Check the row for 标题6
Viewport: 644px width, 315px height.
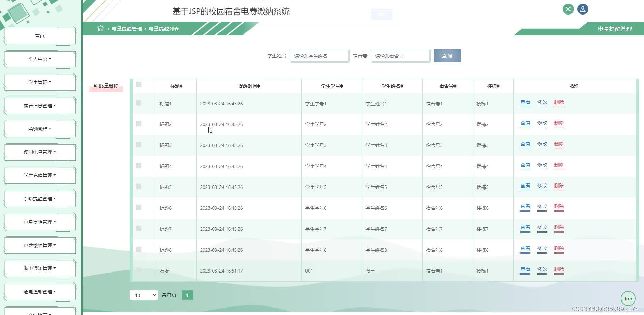pyautogui.click(x=139, y=207)
